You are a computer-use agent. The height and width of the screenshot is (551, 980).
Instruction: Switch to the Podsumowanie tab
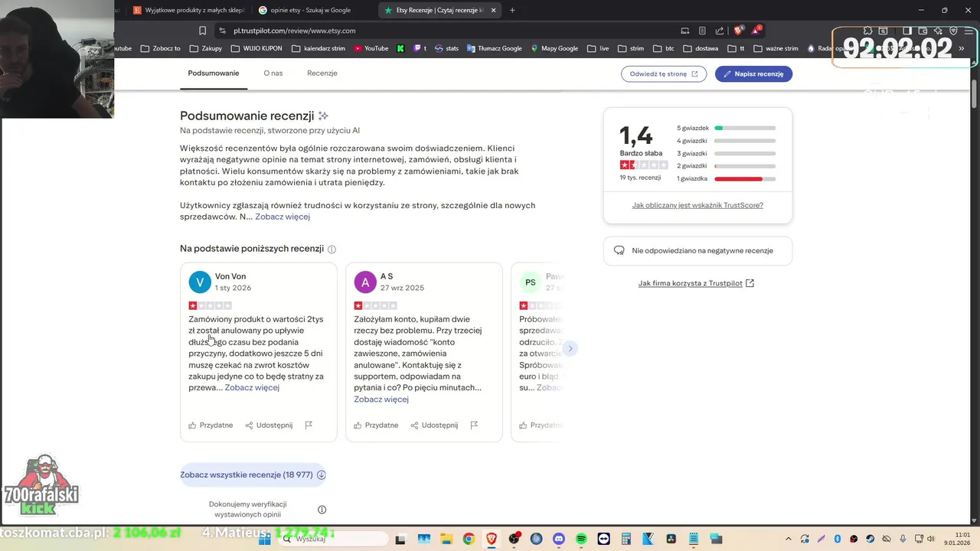(214, 73)
